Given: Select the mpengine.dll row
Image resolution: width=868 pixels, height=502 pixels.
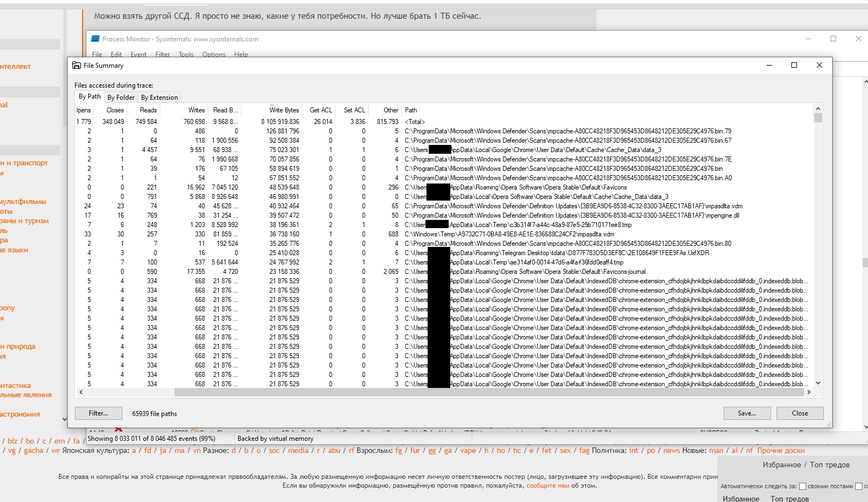Looking at the screenshot, I should (444, 215).
